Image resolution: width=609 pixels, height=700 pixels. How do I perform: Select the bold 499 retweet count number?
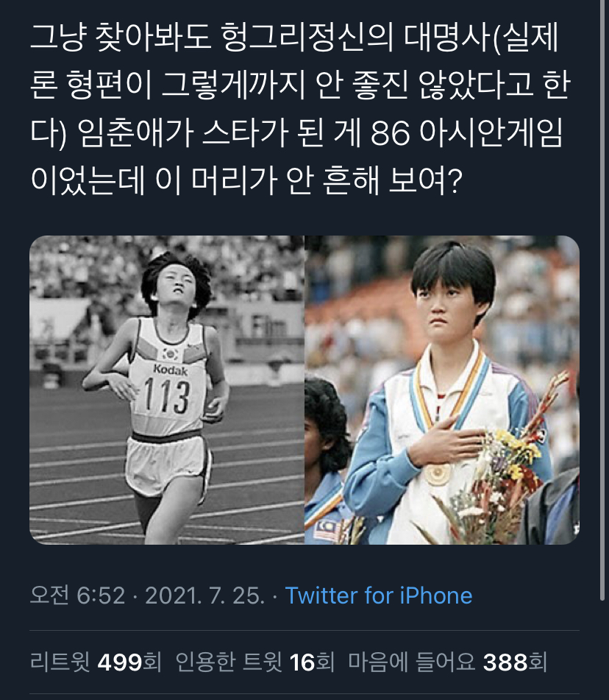pos(120,662)
